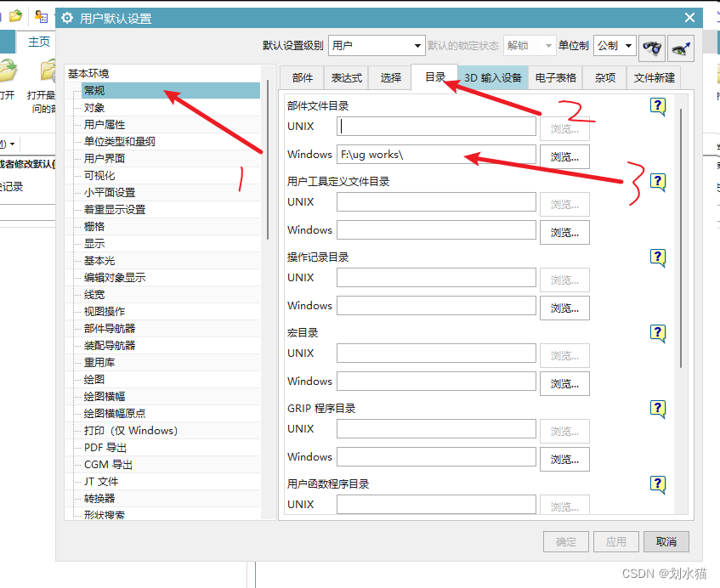Click the GRIP 程序目录 UNIX input field
The image size is (720, 588).
(x=436, y=429)
